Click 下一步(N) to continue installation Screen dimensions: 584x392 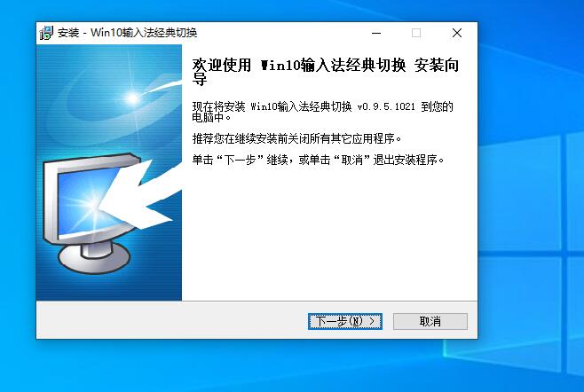click(345, 321)
